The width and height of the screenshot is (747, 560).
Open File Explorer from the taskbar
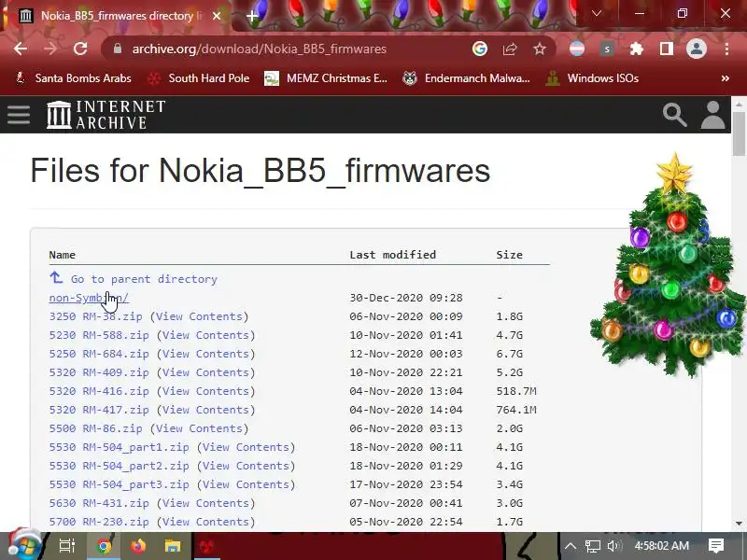point(173,546)
